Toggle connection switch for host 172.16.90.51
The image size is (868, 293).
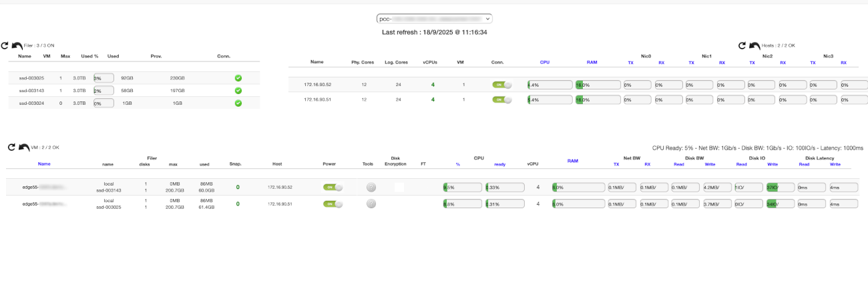click(501, 99)
